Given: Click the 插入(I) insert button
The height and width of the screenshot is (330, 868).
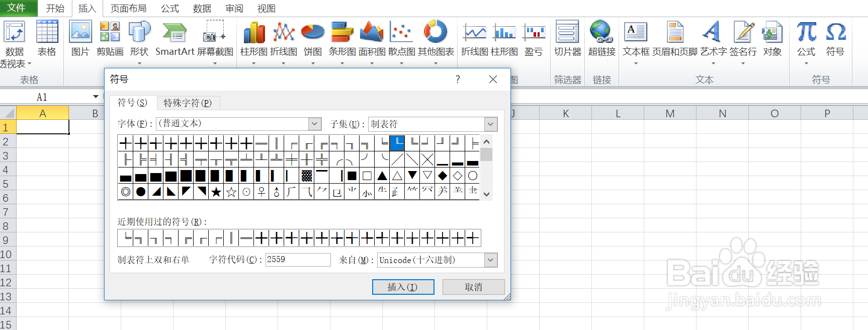Looking at the screenshot, I should (403, 287).
